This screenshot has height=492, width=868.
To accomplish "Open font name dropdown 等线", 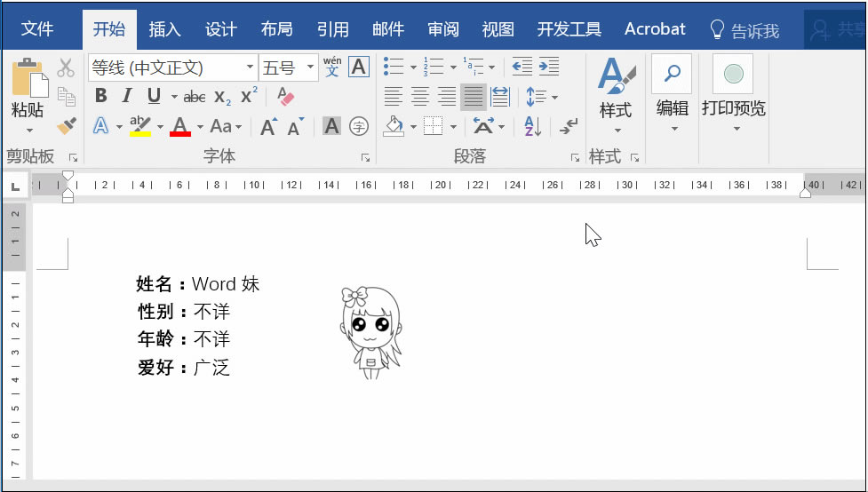I will coord(250,67).
